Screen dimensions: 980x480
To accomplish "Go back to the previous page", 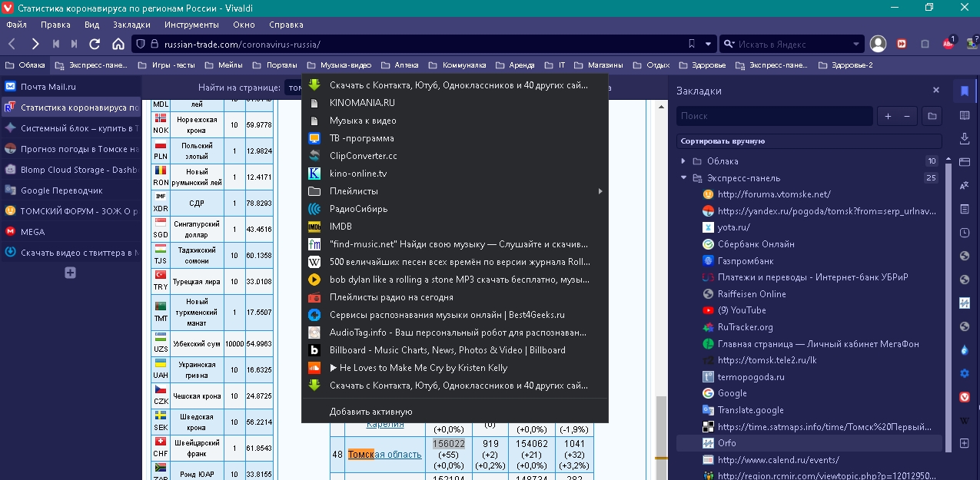I will coord(13,44).
